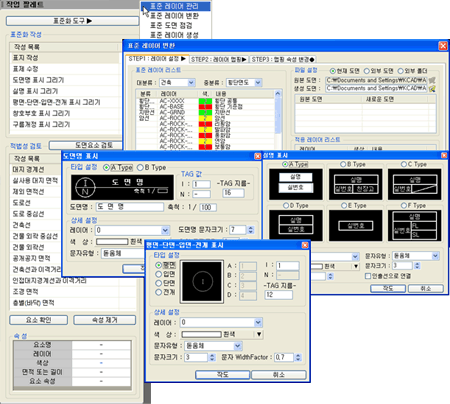Click 도면명 문자크기 stepper arrows
Viewport: 450px width, 404px height.
pos(251,230)
